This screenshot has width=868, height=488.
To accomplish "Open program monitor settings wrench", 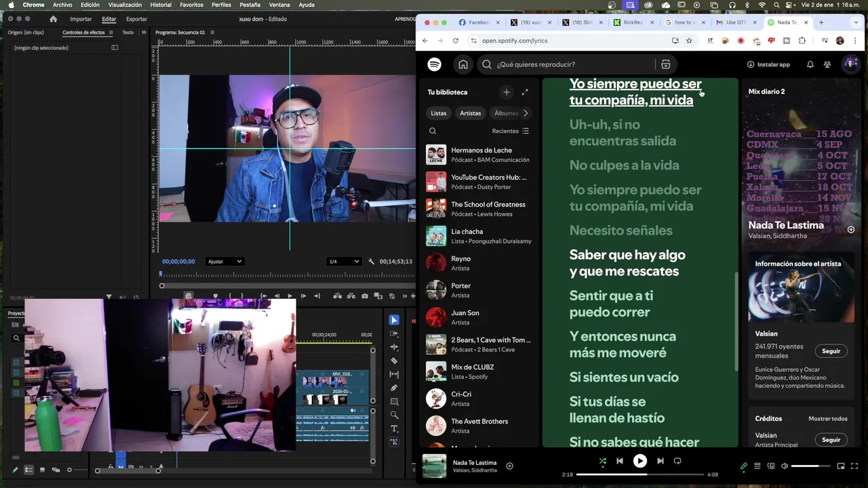I will [371, 262].
